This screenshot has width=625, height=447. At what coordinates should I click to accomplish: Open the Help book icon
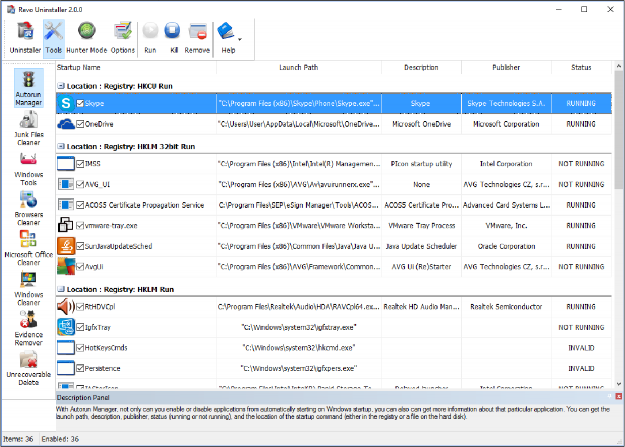[x=226, y=38]
